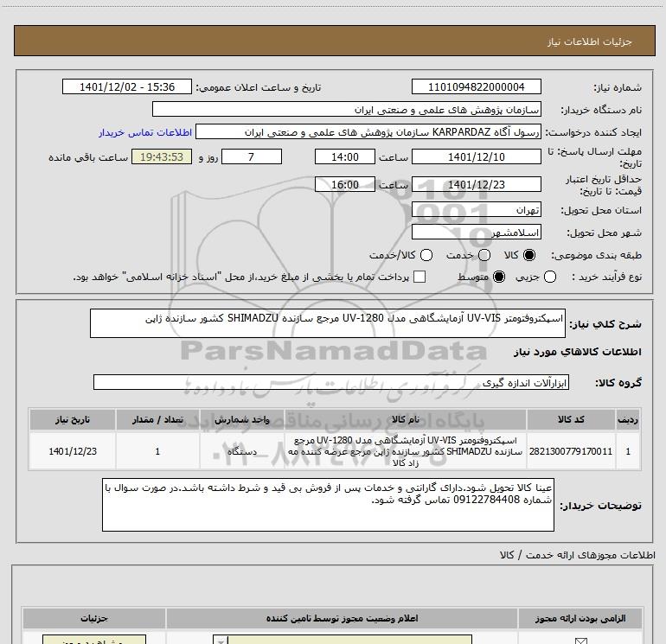This screenshot has width=666, height=644.
Task: Click the نام کالا column header
Action: (406, 419)
